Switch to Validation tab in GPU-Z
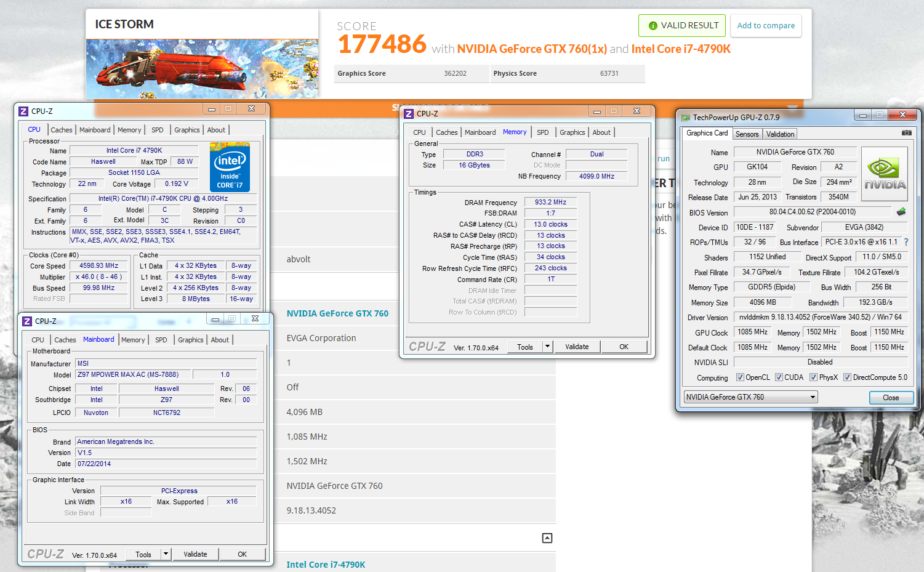Screen dimensions: 924x572 [780, 134]
